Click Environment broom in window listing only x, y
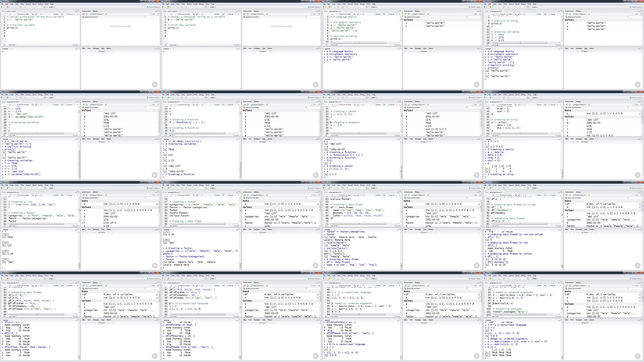 point(428,14)
